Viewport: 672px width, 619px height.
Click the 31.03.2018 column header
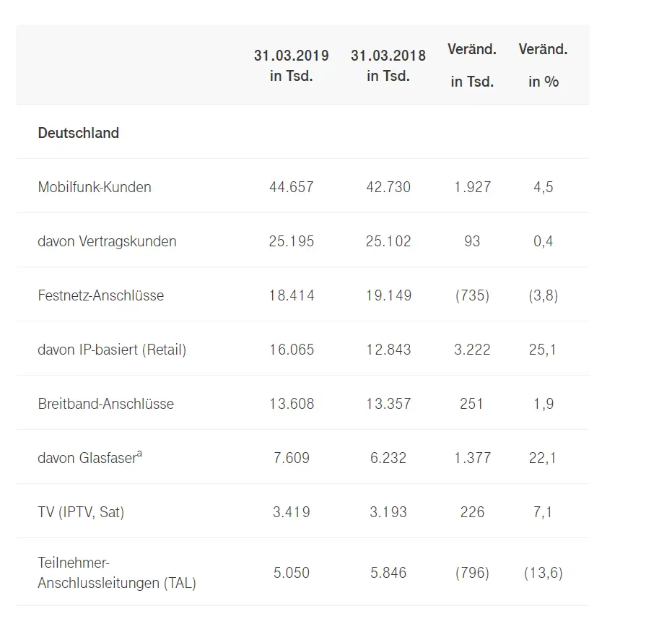click(x=388, y=65)
